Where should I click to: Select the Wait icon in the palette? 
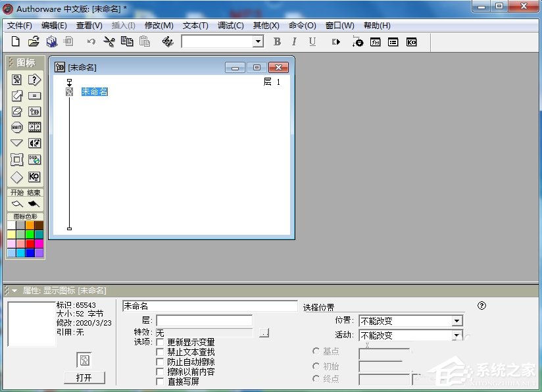[x=16, y=128]
